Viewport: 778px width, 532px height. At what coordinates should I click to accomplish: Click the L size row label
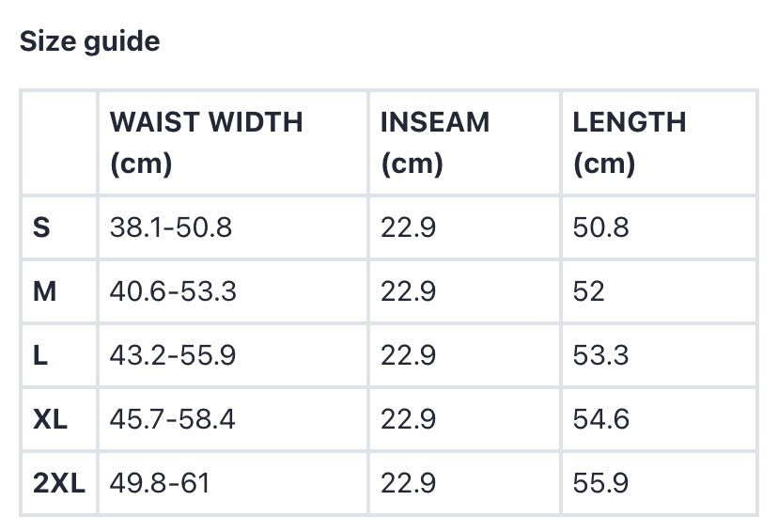(x=40, y=355)
